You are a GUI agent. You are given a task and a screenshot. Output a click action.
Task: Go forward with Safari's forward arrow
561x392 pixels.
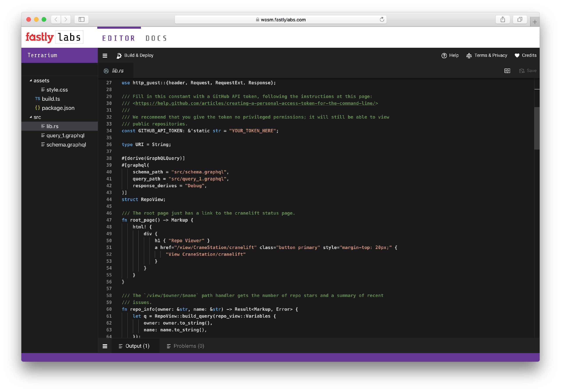[66, 19]
